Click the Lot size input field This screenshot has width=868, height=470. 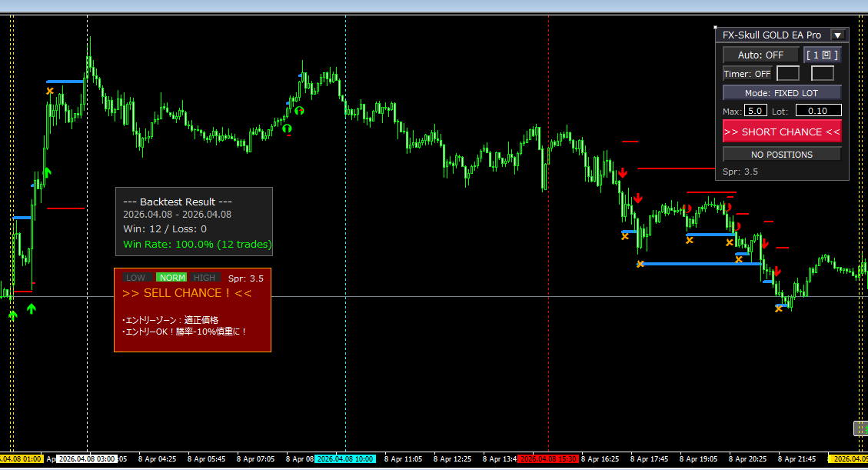(x=818, y=111)
